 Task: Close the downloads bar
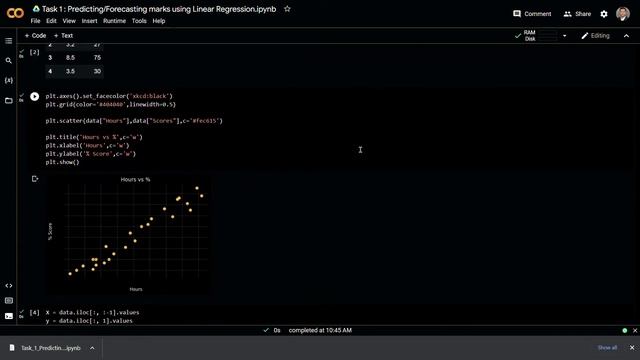632,348
